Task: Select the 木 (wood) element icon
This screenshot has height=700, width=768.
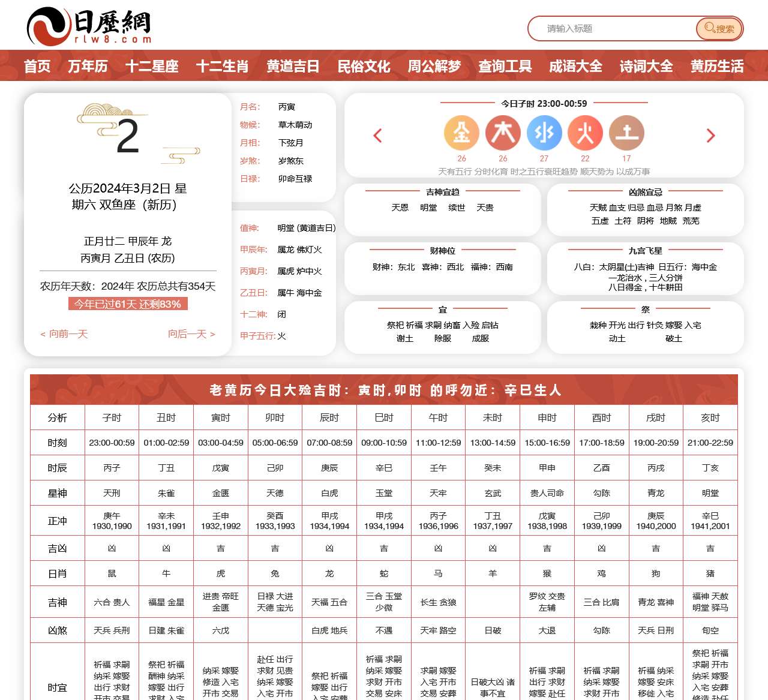Action: 503,133
